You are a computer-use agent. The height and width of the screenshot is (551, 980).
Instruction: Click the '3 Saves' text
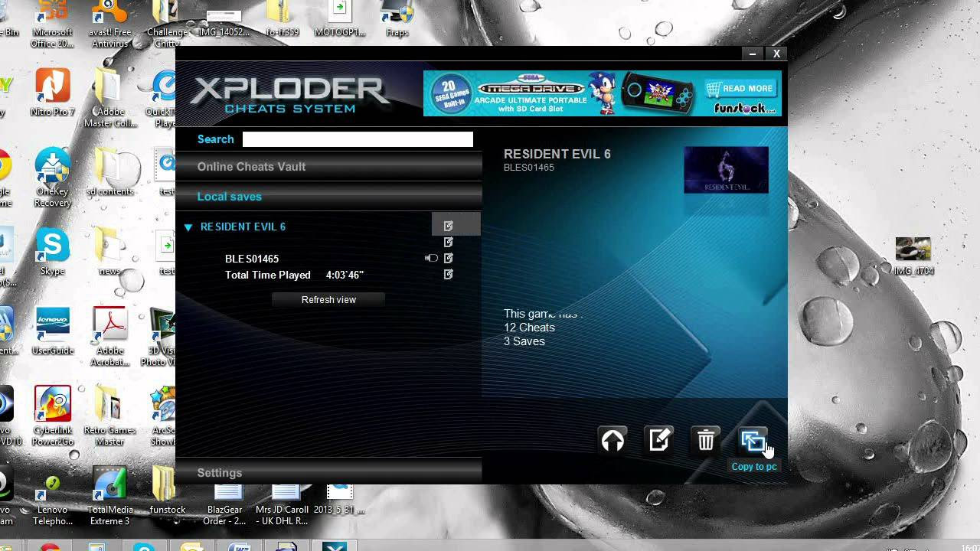pyautogui.click(x=524, y=341)
